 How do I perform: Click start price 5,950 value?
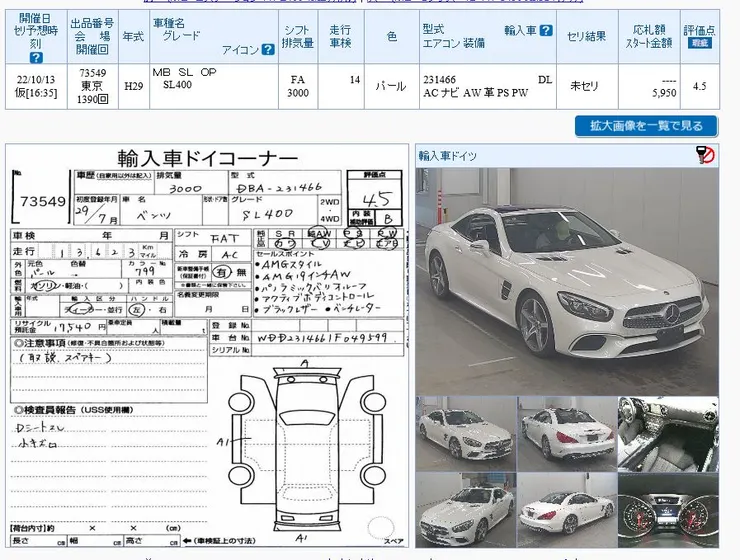664,93
